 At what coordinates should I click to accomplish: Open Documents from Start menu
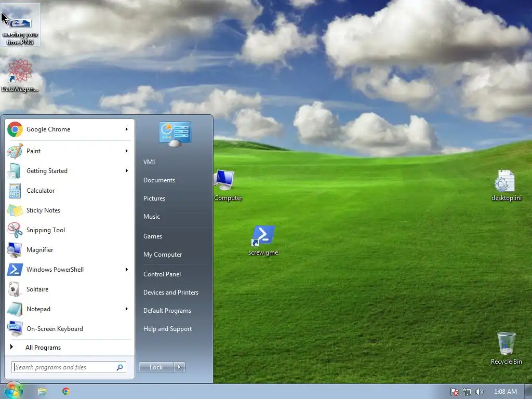[x=175, y=180]
